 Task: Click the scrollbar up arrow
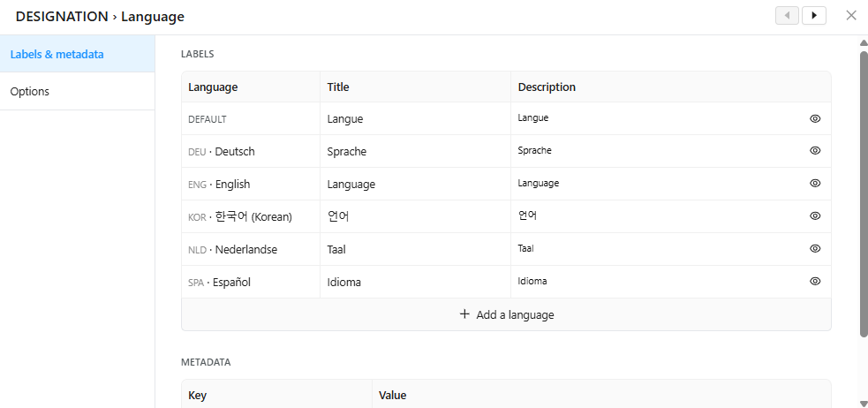(863, 42)
